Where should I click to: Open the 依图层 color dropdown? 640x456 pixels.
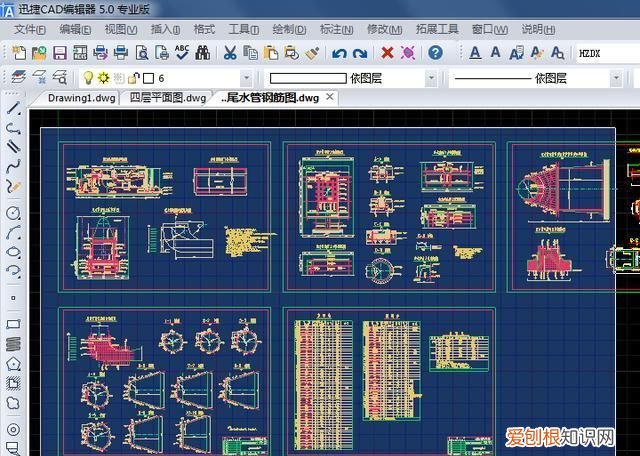[x=431, y=78]
